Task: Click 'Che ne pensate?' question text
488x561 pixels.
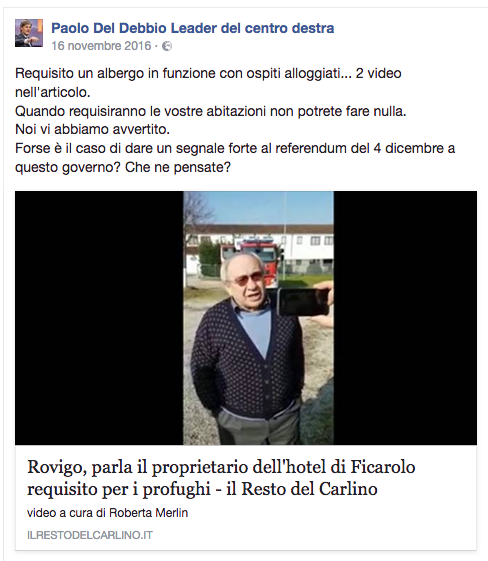Action: point(178,167)
